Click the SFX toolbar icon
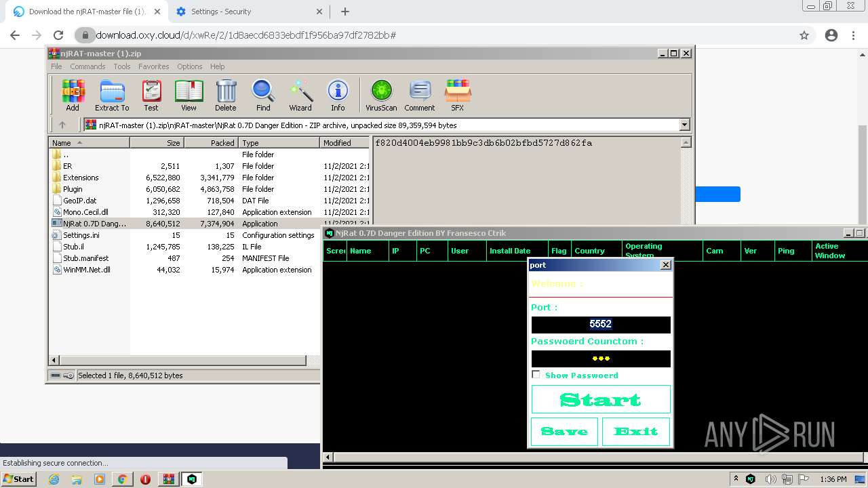 tap(458, 95)
